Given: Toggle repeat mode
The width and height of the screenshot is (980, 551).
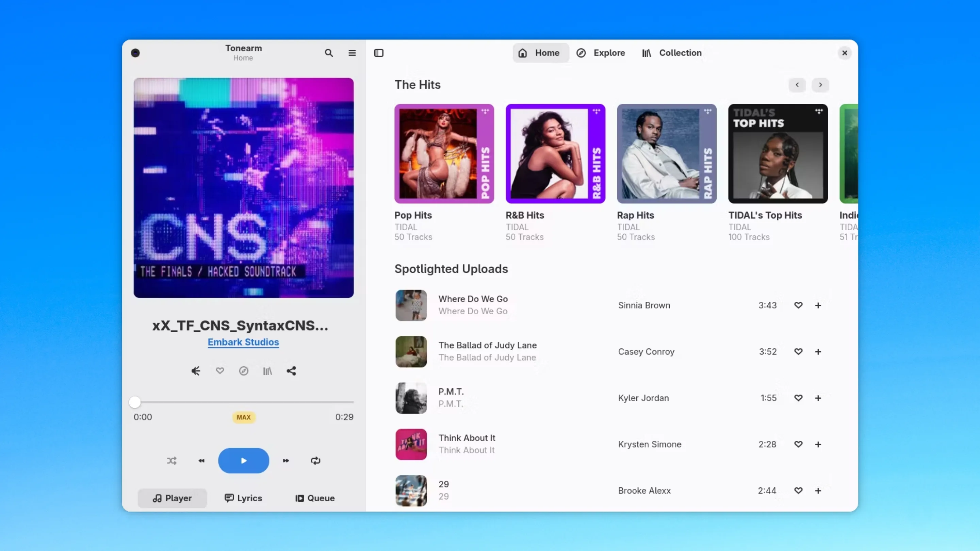Looking at the screenshot, I should tap(315, 461).
